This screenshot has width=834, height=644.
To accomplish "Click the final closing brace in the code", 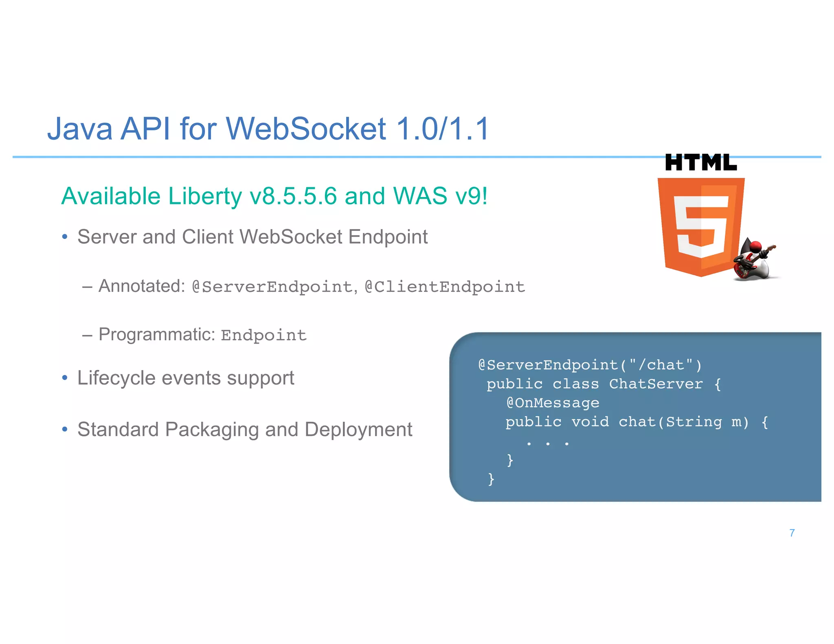I will tap(491, 479).
